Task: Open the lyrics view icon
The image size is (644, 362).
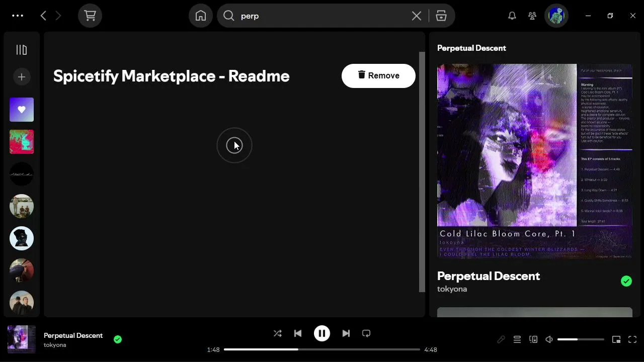Action: (x=501, y=340)
